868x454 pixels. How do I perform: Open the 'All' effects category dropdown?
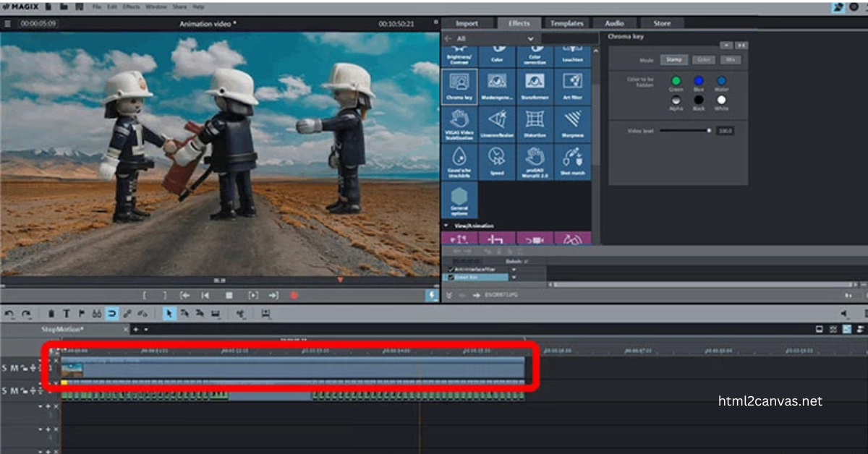click(530, 38)
